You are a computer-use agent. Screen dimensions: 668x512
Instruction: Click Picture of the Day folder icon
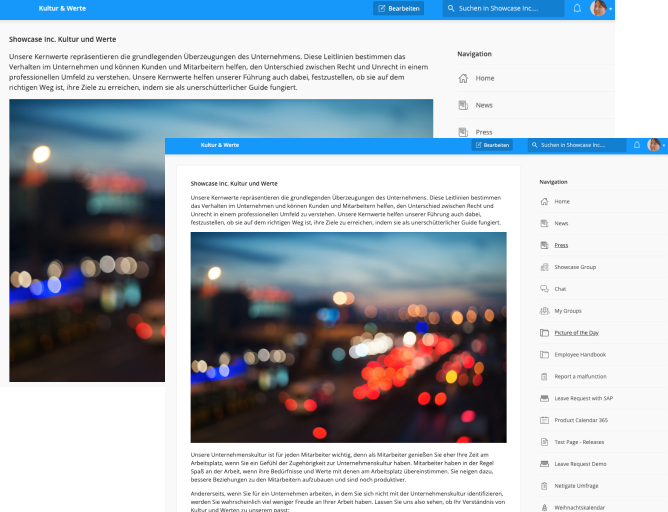click(544, 333)
